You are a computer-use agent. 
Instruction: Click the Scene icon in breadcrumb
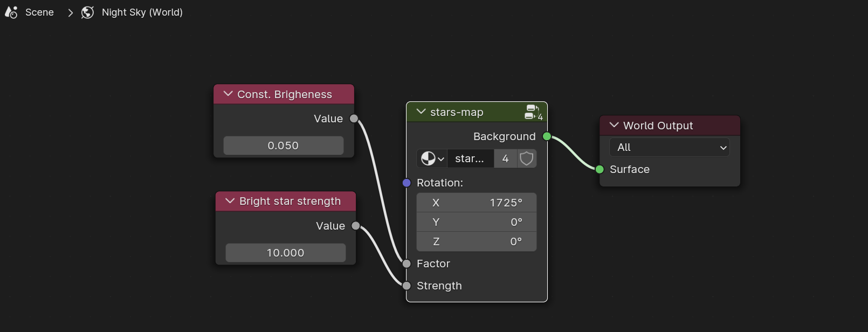click(x=11, y=12)
